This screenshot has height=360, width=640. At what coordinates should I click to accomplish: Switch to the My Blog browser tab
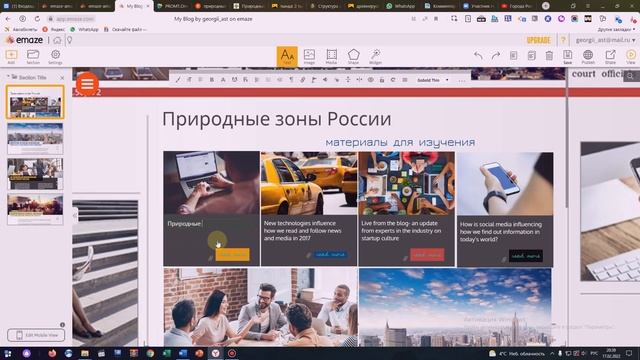click(x=134, y=6)
